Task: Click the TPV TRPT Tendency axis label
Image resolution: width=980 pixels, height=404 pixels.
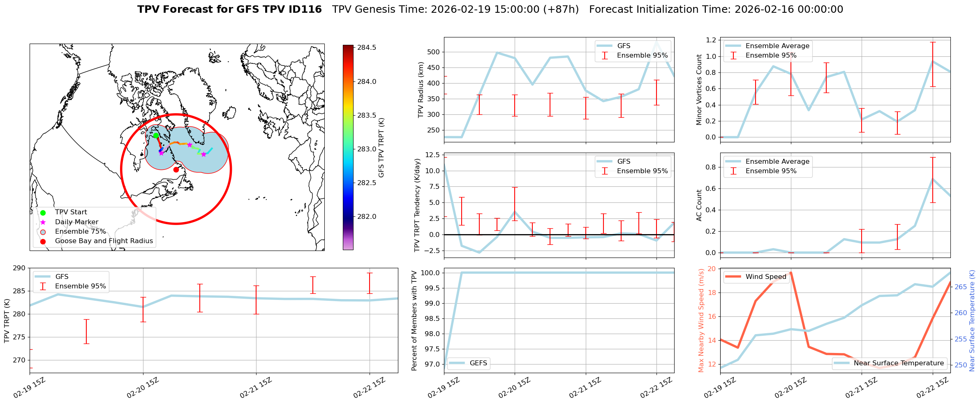Action: click(417, 205)
